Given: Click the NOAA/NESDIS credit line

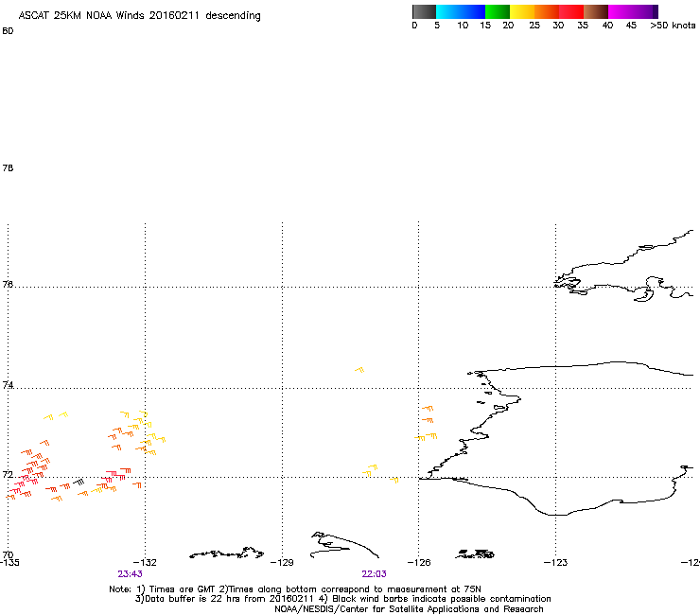Looking at the screenshot, I should click(409, 609).
